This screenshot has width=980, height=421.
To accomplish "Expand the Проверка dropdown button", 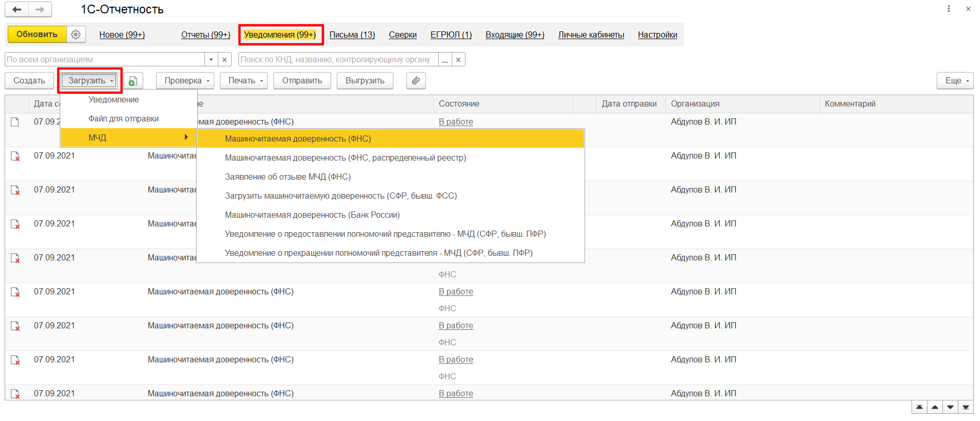I will tap(187, 81).
